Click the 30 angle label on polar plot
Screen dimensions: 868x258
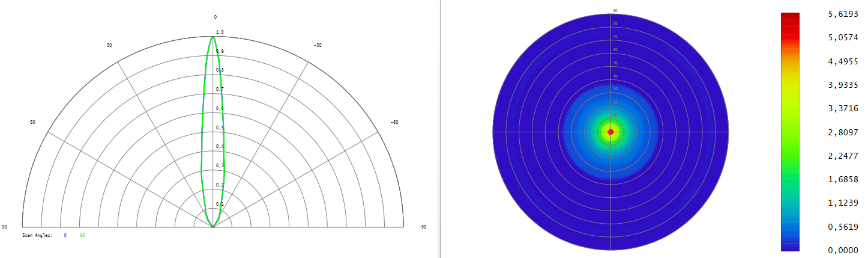(109, 45)
